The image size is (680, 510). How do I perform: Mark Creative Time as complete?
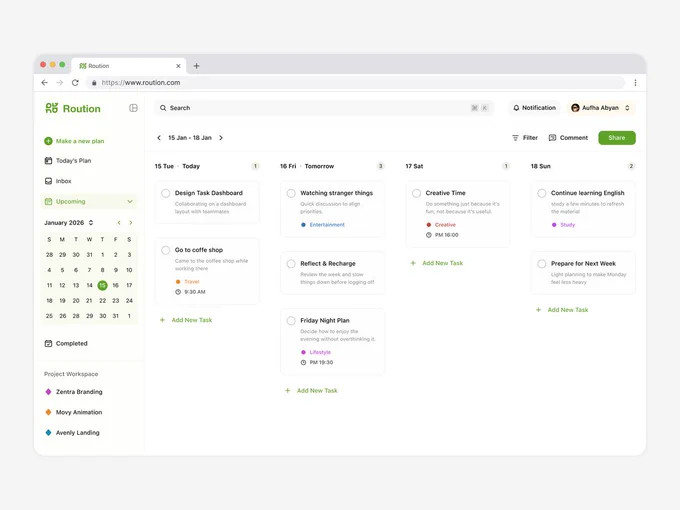click(x=416, y=193)
